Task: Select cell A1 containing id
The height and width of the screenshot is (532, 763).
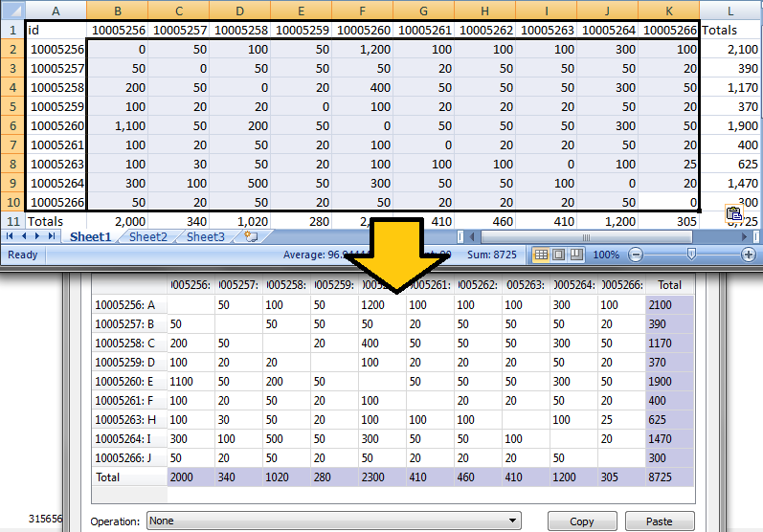Action: (56, 31)
